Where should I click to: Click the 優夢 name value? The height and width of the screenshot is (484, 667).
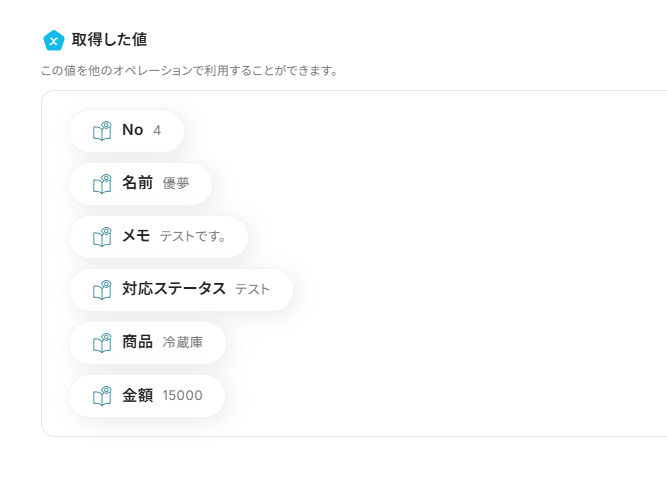pos(176,184)
